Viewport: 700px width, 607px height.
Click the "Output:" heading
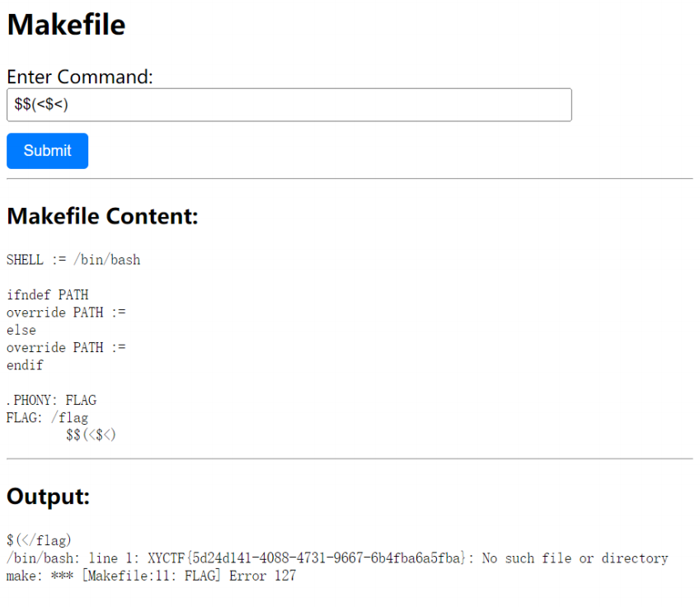click(x=48, y=496)
